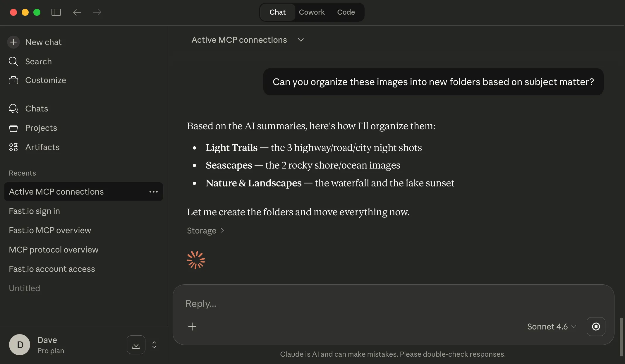Open options for Active MCP connections chat
This screenshot has height=364, width=625.
(x=153, y=192)
